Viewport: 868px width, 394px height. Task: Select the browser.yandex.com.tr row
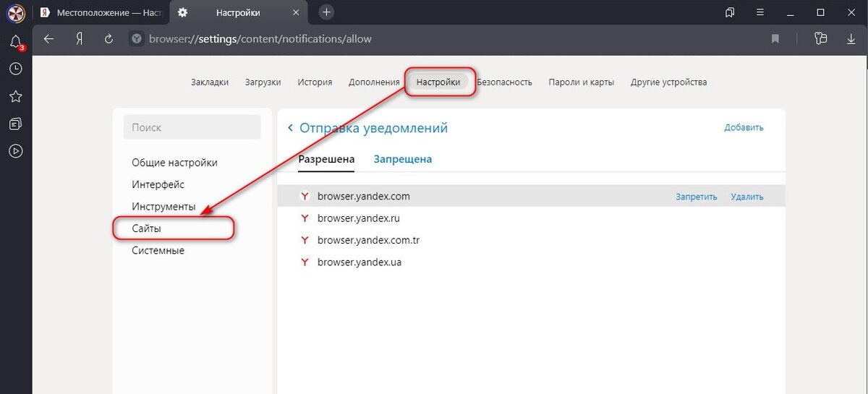tap(531, 240)
